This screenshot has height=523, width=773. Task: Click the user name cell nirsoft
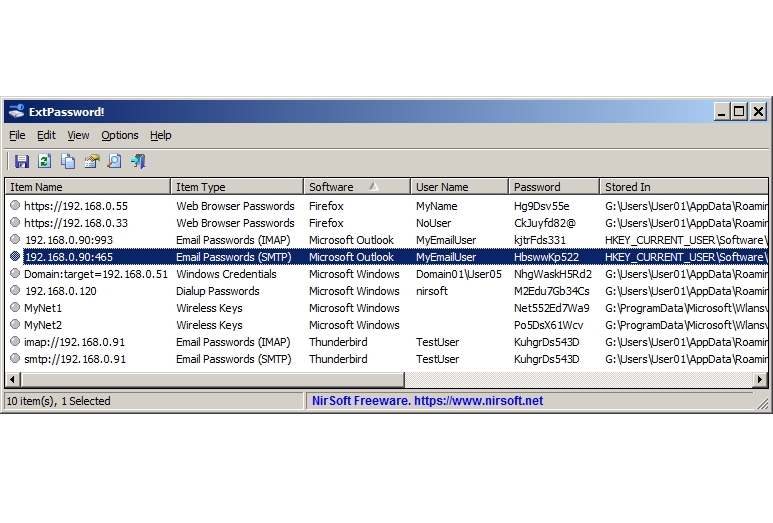(x=432, y=291)
